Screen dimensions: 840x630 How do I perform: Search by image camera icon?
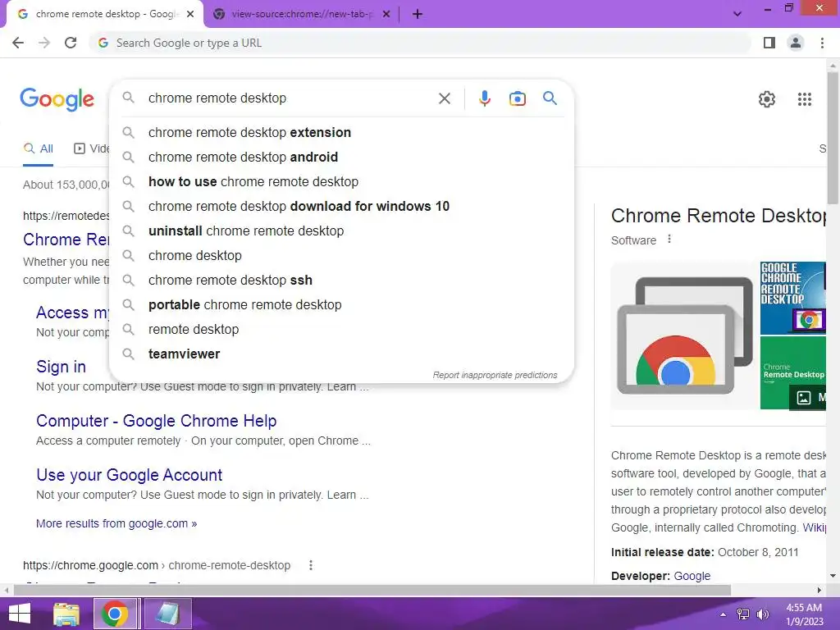coord(517,98)
